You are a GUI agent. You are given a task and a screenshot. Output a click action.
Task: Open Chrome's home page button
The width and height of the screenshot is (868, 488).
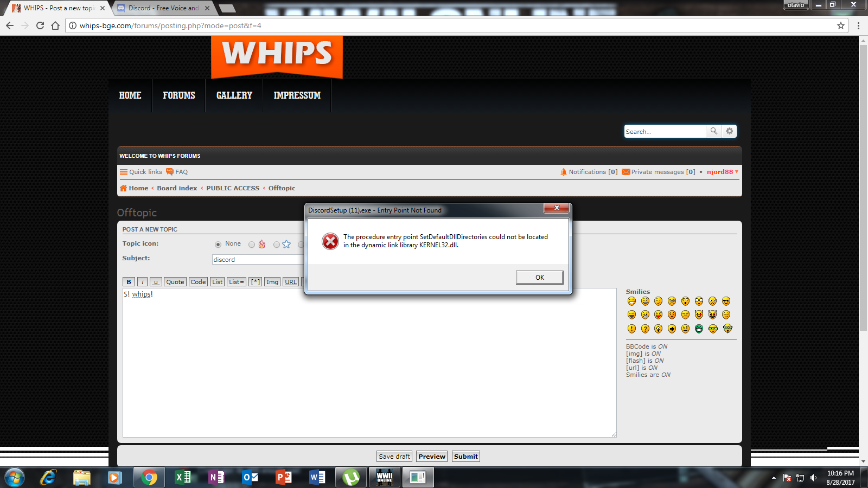pos(55,25)
